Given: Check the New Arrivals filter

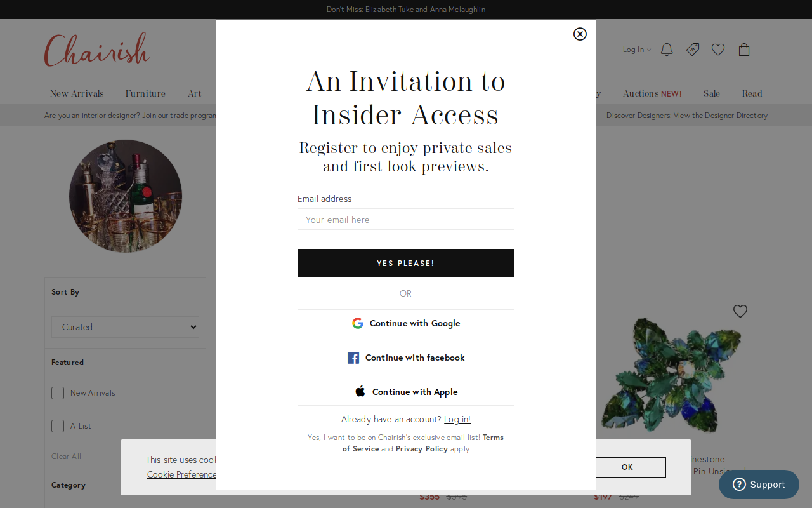Looking at the screenshot, I should [58, 393].
